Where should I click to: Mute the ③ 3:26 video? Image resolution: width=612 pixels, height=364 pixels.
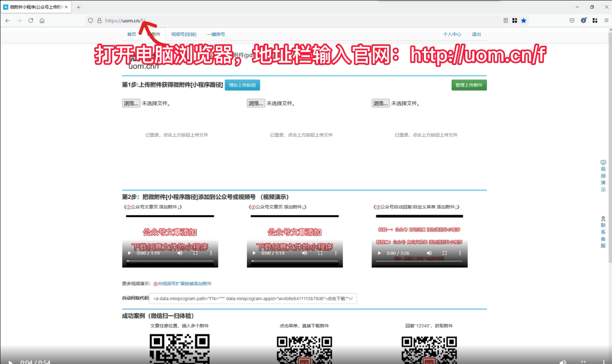[x=429, y=253]
